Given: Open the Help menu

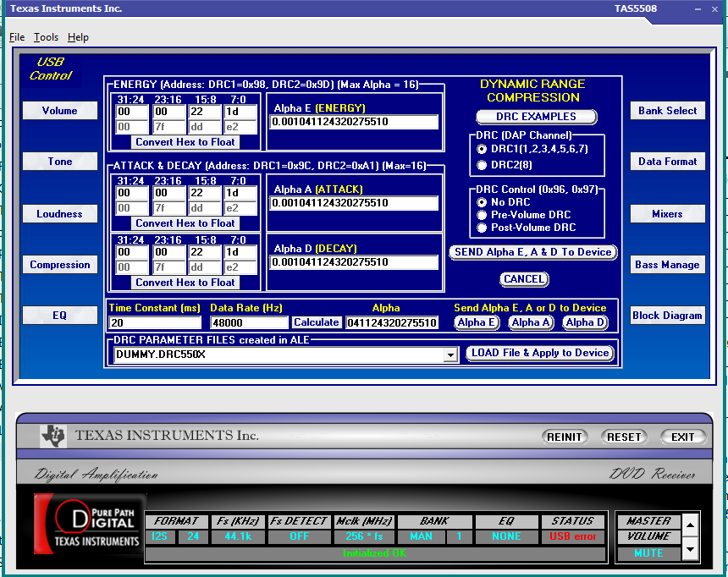Looking at the screenshot, I should tap(78, 37).
